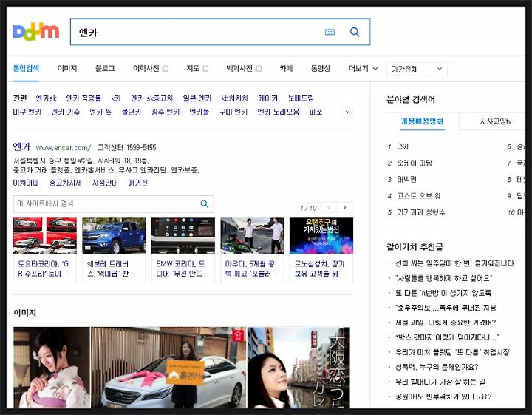Click related search 보배드림
Viewport: 532px width, 415px height.
point(301,98)
